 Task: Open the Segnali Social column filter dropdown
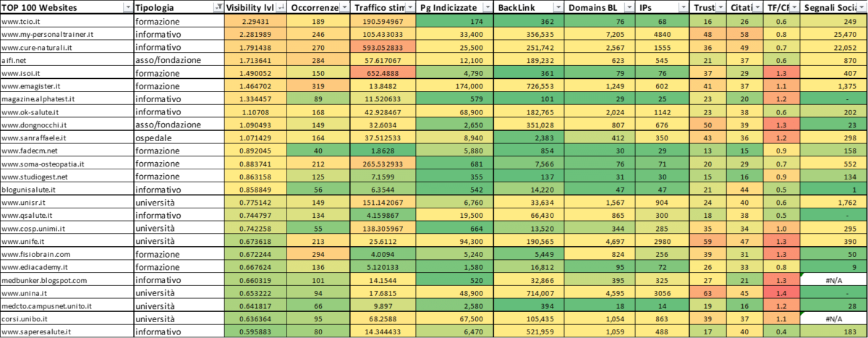861,7
